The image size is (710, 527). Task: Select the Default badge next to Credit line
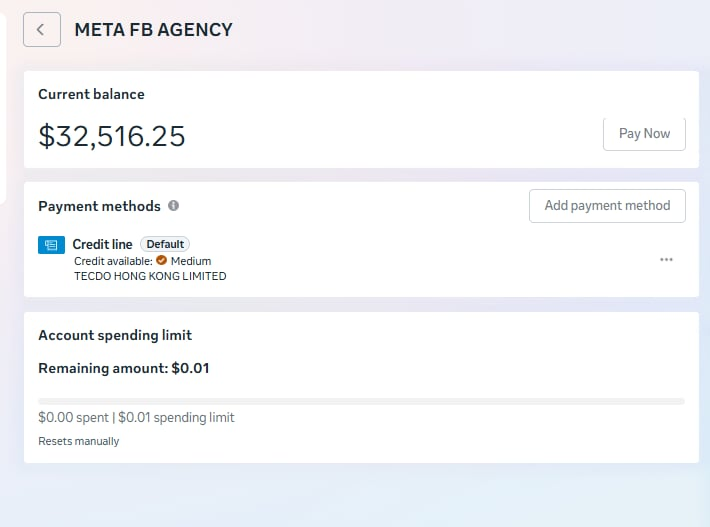pos(165,244)
